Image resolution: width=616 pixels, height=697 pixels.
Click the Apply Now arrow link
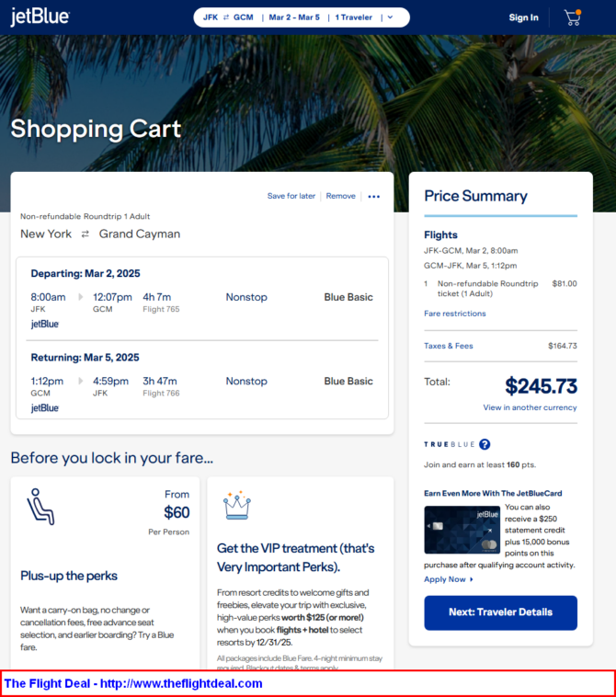click(449, 579)
